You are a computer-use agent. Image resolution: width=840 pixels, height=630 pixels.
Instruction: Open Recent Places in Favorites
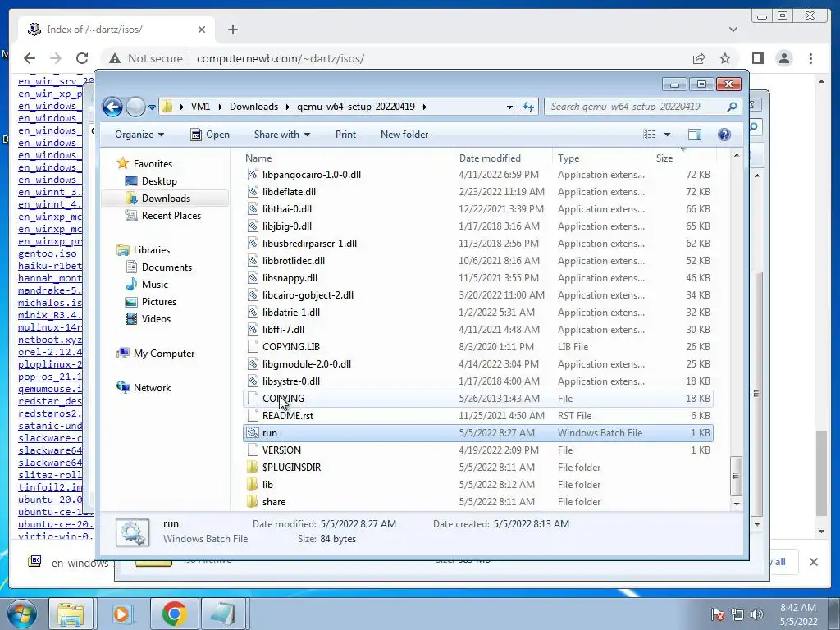[x=171, y=216]
